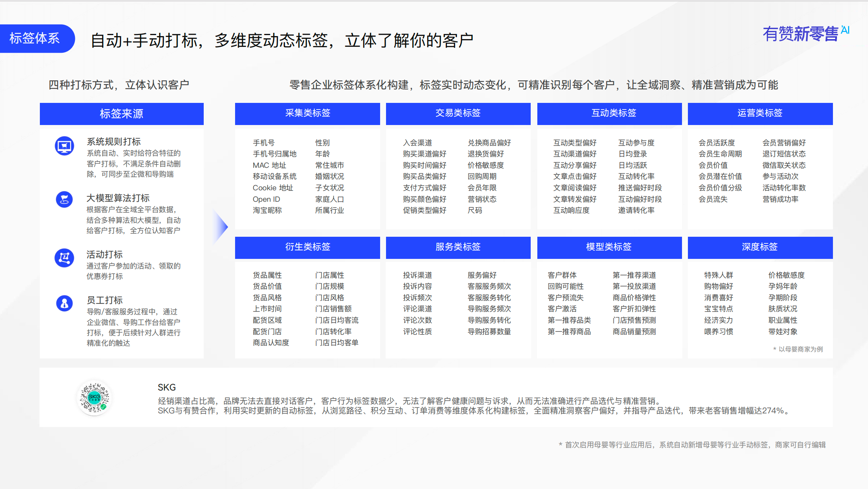Click the 员工打标 person icon
Image resolution: width=868 pixels, height=489 pixels.
point(64,303)
